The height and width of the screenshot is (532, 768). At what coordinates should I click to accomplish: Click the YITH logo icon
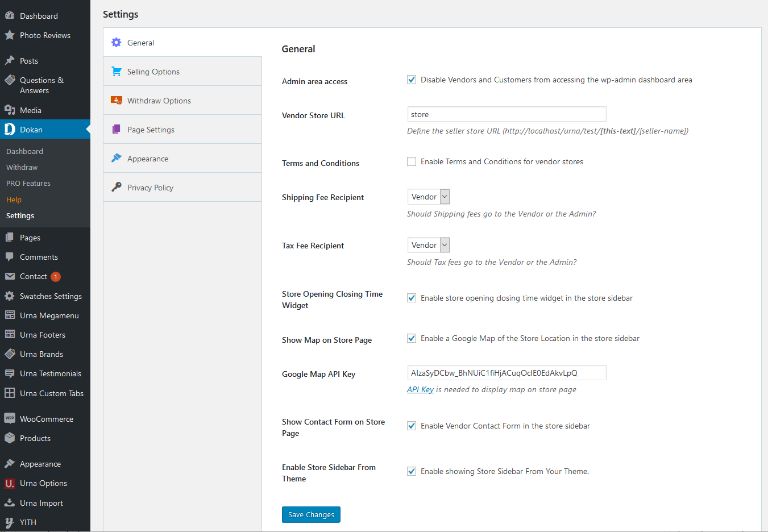[x=10, y=522]
